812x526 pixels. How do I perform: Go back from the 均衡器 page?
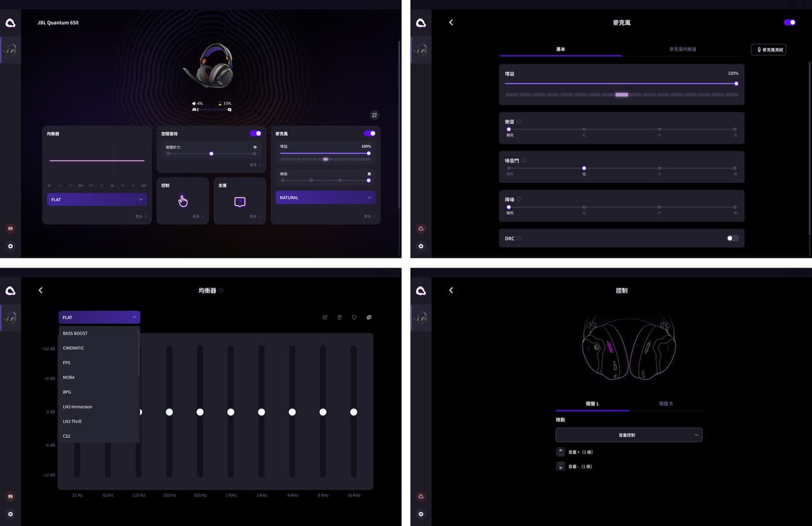click(41, 290)
